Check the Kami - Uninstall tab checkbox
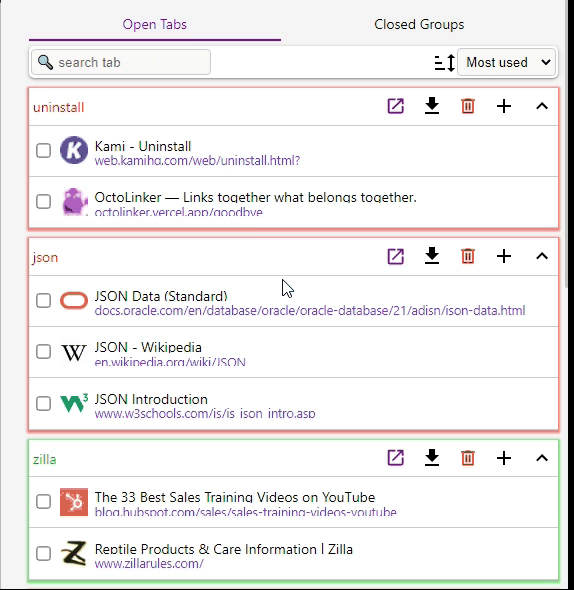This screenshot has width=574, height=590. click(x=43, y=151)
